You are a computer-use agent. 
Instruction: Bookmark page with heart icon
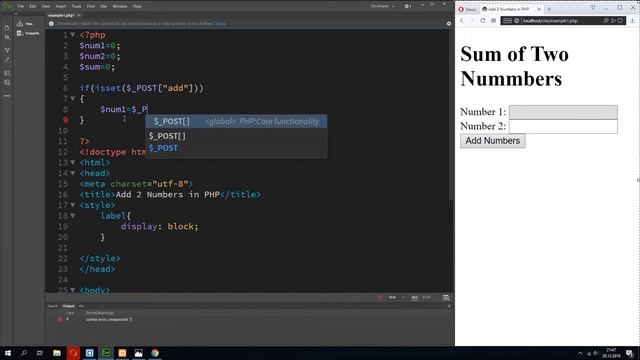click(620, 20)
